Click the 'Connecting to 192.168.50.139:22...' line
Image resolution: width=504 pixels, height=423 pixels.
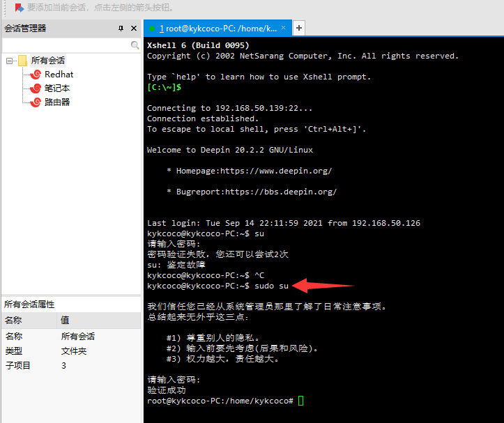[x=229, y=108]
